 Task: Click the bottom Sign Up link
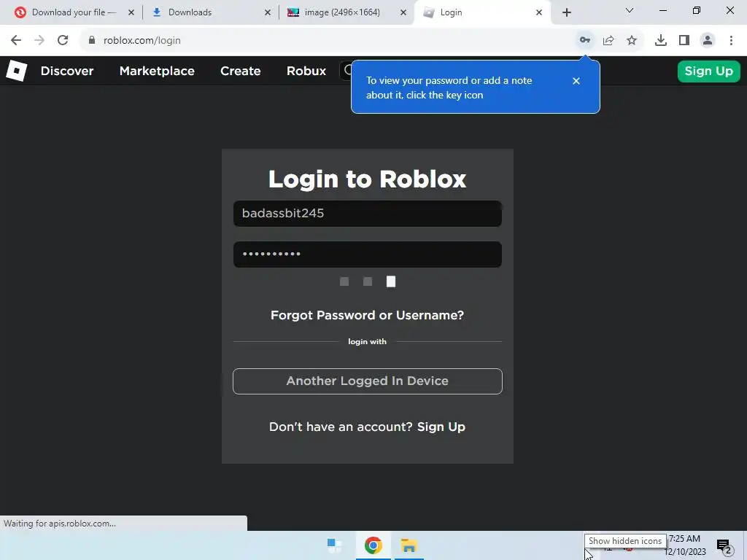(x=441, y=427)
